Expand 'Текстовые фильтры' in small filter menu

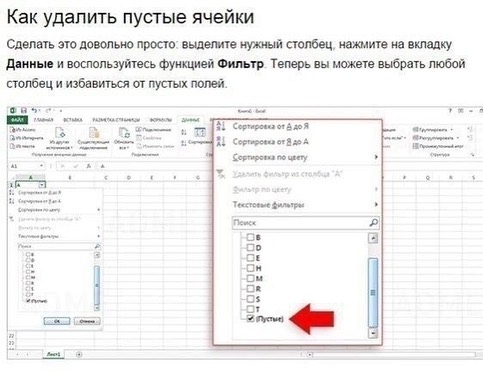[x=99, y=236]
